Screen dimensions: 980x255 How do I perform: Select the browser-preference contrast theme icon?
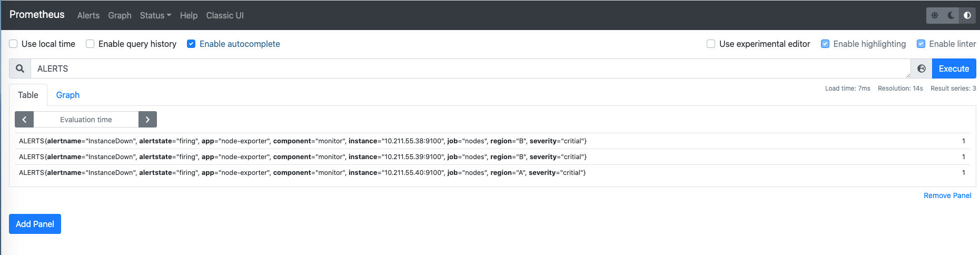coord(967,15)
